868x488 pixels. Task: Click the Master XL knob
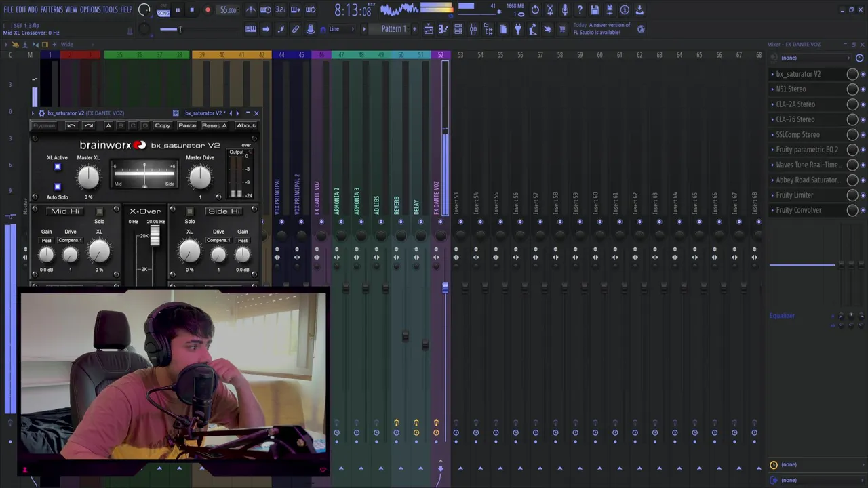point(88,178)
